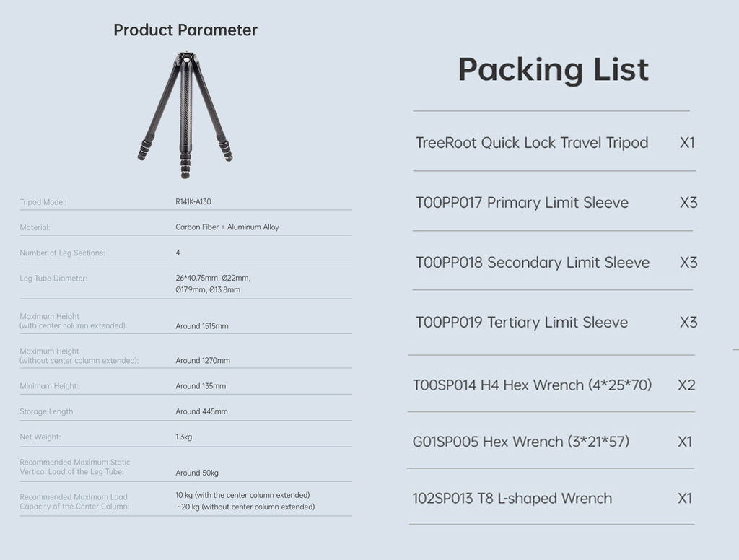
Task: Click the T00SP014 H4 Hex Wrench entry
Action: coord(532,385)
